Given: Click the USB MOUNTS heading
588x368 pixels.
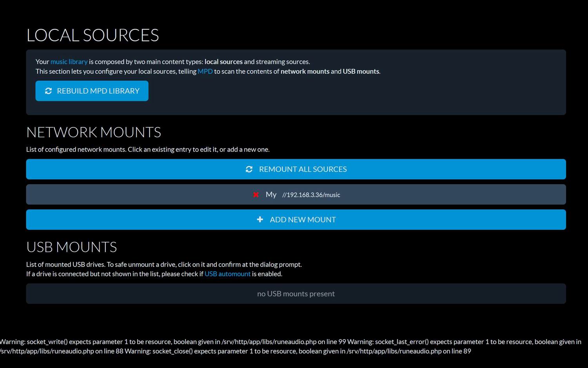Looking at the screenshot, I should [x=71, y=247].
